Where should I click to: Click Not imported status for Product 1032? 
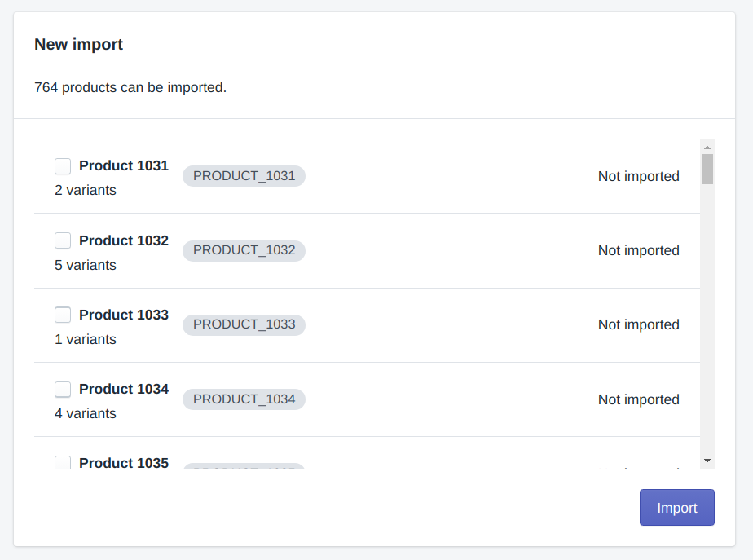coord(639,250)
